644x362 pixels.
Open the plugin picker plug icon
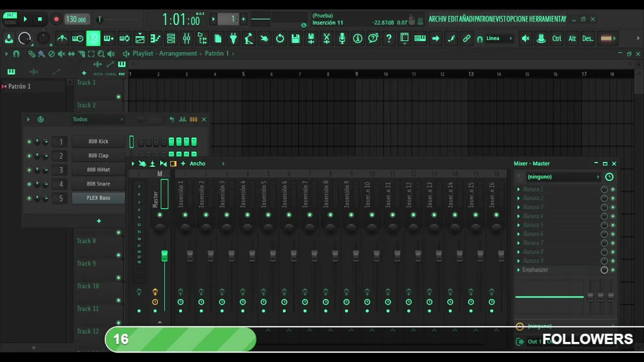click(x=233, y=38)
